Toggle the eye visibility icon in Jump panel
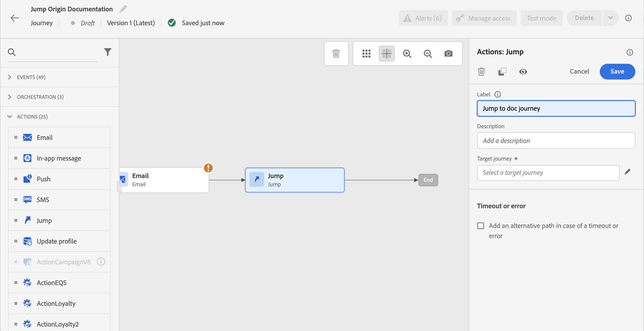 [x=523, y=72]
